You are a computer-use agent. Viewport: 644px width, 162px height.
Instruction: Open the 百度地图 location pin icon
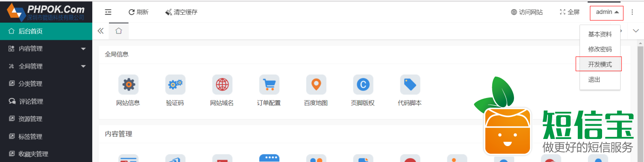click(x=316, y=85)
